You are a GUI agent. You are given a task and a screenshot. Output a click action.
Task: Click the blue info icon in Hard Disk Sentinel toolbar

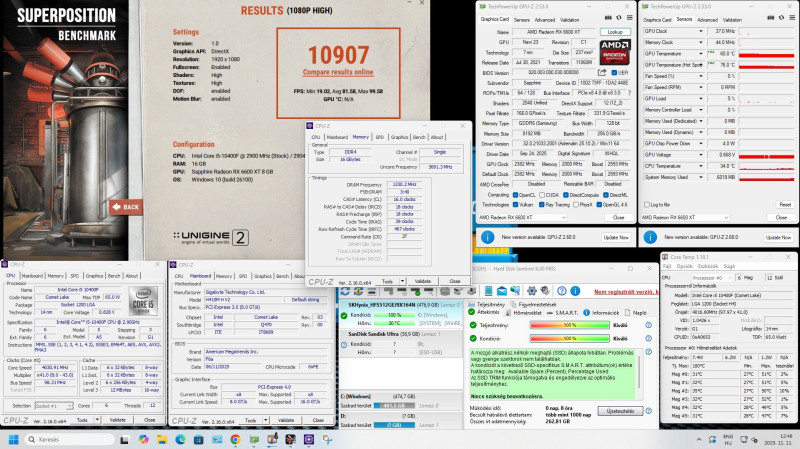pyautogui.click(x=575, y=291)
